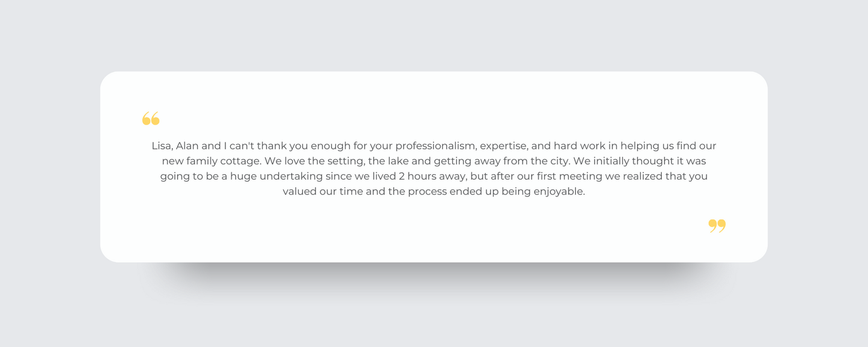Click the yellow opening quotation mark icon
868x347 pixels.
tap(151, 118)
